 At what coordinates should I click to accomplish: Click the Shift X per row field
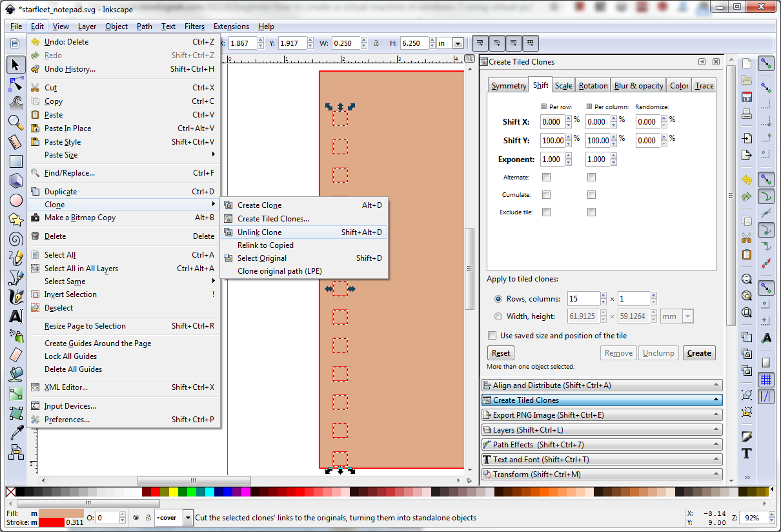(553, 121)
